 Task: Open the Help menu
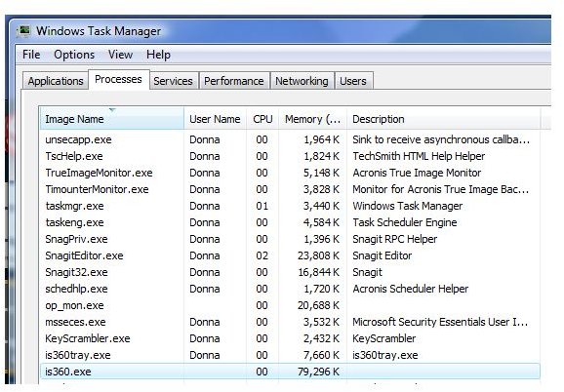pyautogui.click(x=158, y=55)
